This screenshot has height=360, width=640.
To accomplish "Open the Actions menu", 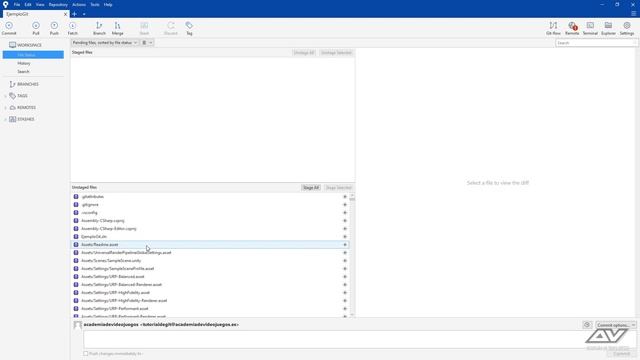I will [x=79, y=4].
